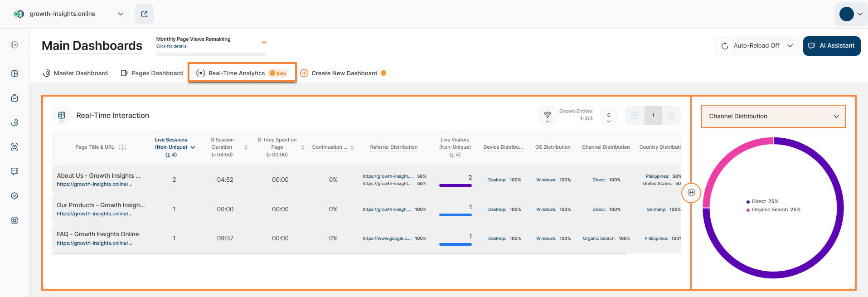The image size is (868, 297).
Task: Toggle Auto-Reload Off control
Action: tap(756, 46)
